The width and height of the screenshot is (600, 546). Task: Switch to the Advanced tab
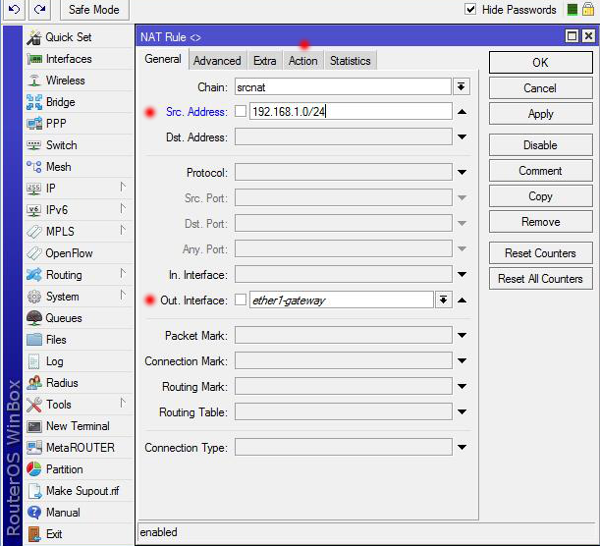[x=217, y=60]
